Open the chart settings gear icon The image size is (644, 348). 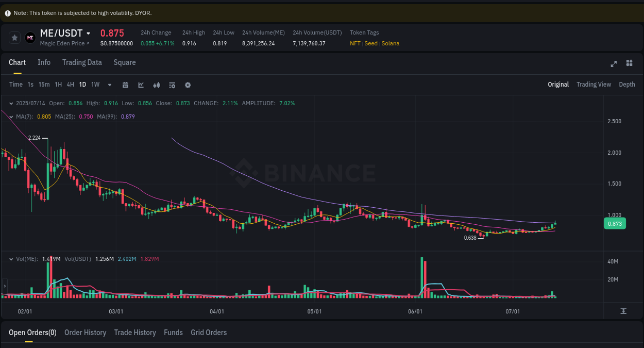(188, 85)
